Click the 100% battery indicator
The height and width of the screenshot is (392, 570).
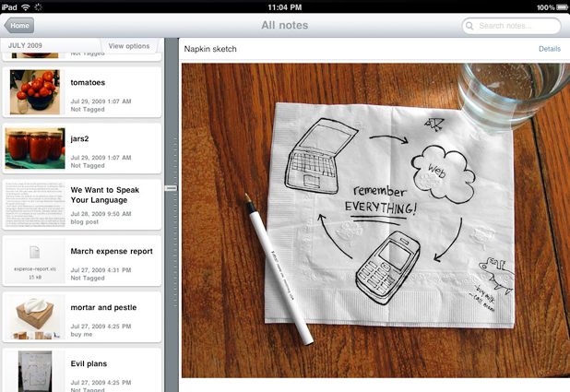pos(552,7)
